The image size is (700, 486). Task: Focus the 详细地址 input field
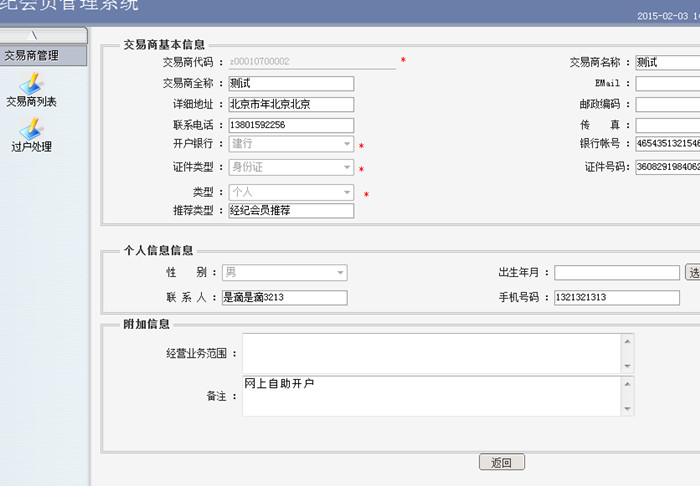(x=290, y=104)
